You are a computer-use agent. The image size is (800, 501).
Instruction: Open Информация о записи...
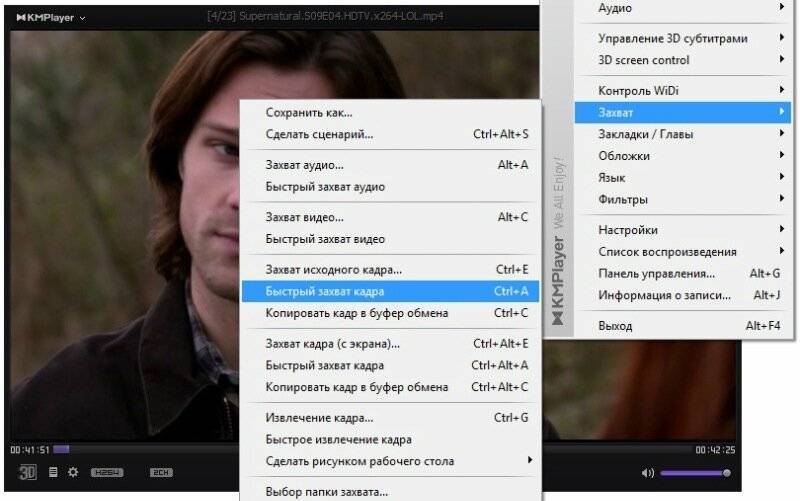pos(683,295)
